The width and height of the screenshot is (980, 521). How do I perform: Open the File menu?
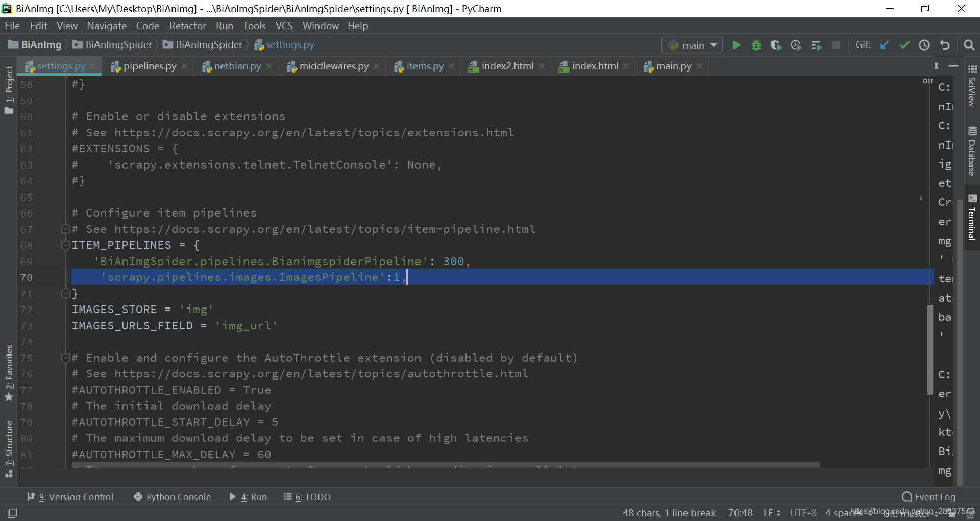12,26
